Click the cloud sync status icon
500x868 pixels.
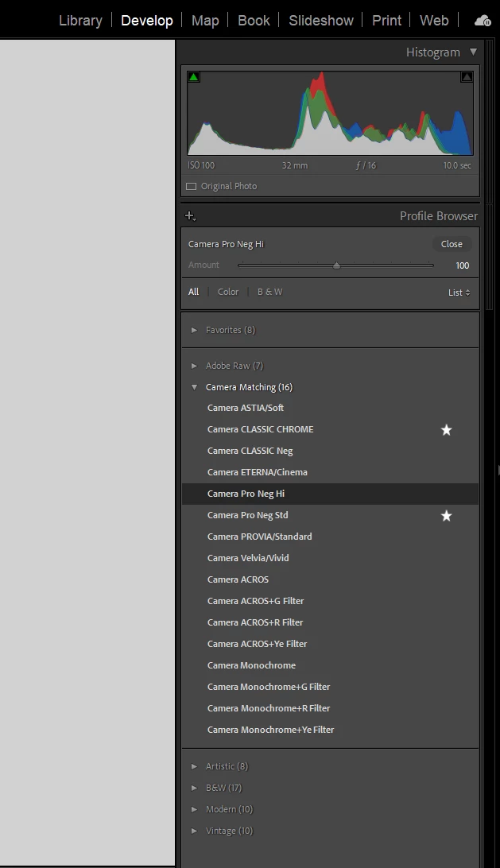[x=483, y=21]
